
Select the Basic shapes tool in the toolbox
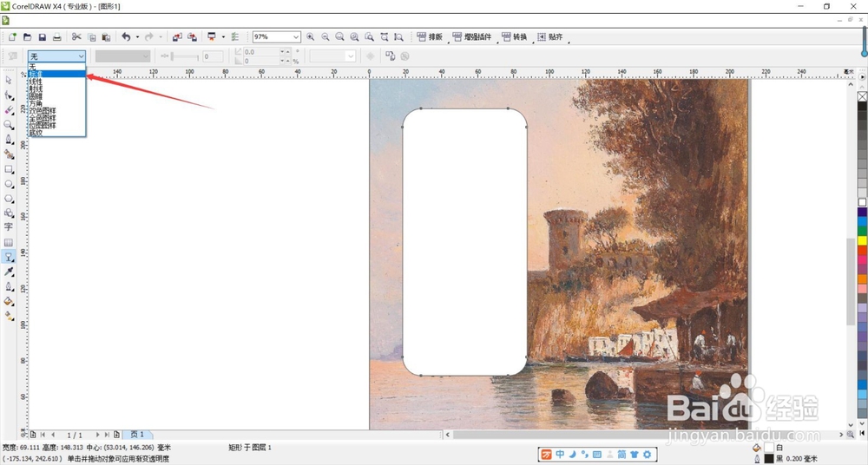pyautogui.click(x=9, y=213)
